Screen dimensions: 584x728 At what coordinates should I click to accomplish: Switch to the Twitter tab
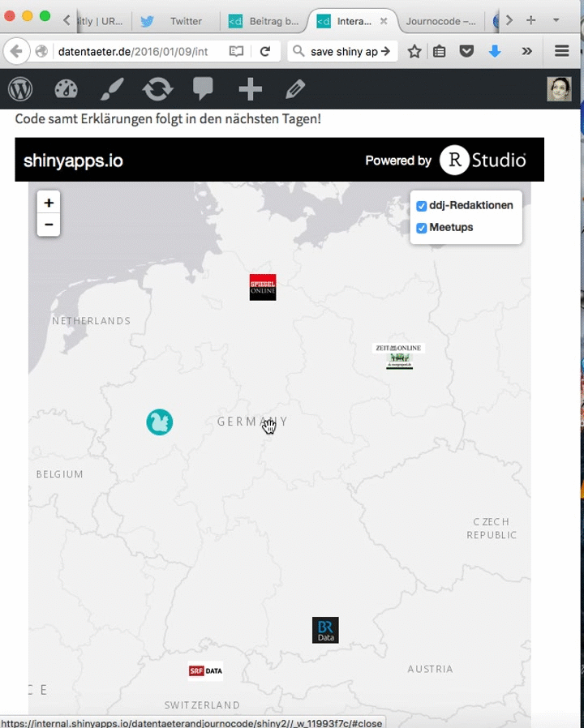pos(177,21)
